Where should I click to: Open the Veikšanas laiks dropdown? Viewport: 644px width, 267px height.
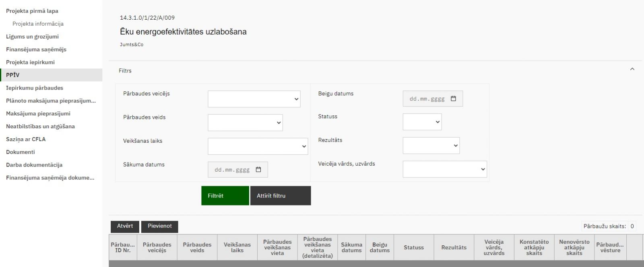pyautogui.click(x=258, y=146)
